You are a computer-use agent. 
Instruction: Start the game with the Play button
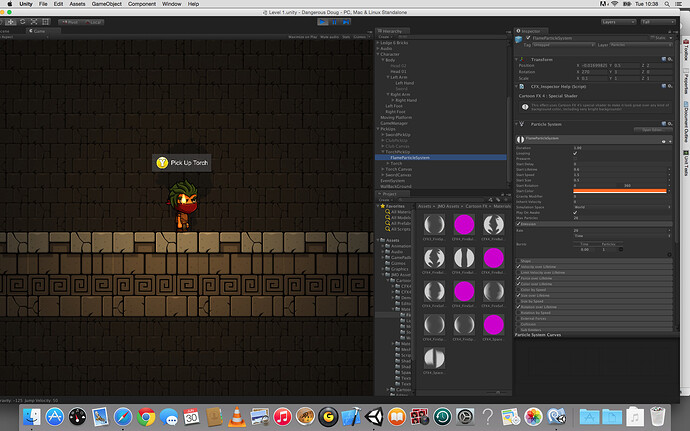(323, 22)
